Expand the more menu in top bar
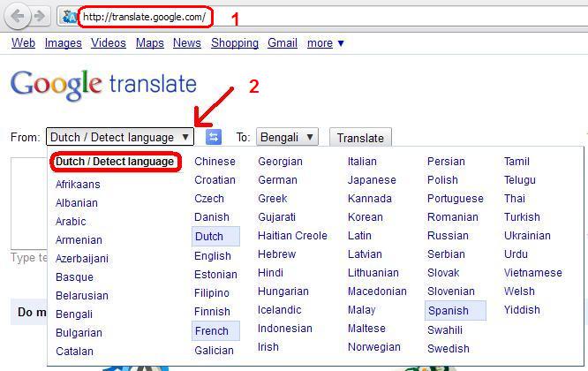This screenshot has width=588, height=371. coord(325,43)
